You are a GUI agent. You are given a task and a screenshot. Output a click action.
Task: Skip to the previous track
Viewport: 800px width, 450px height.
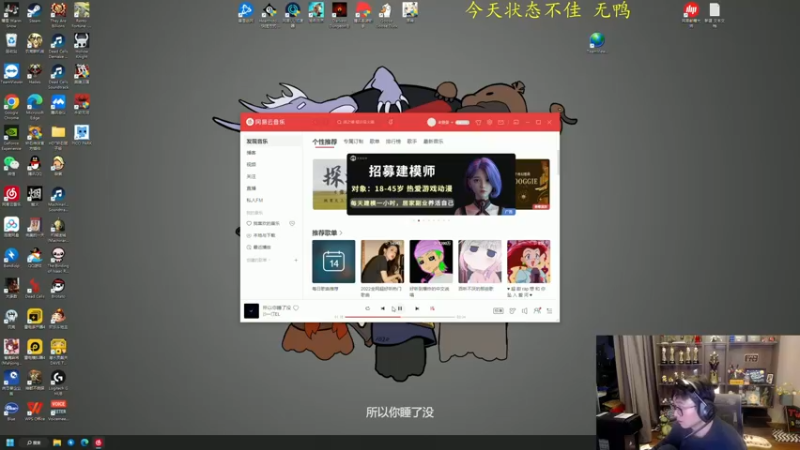383,309
